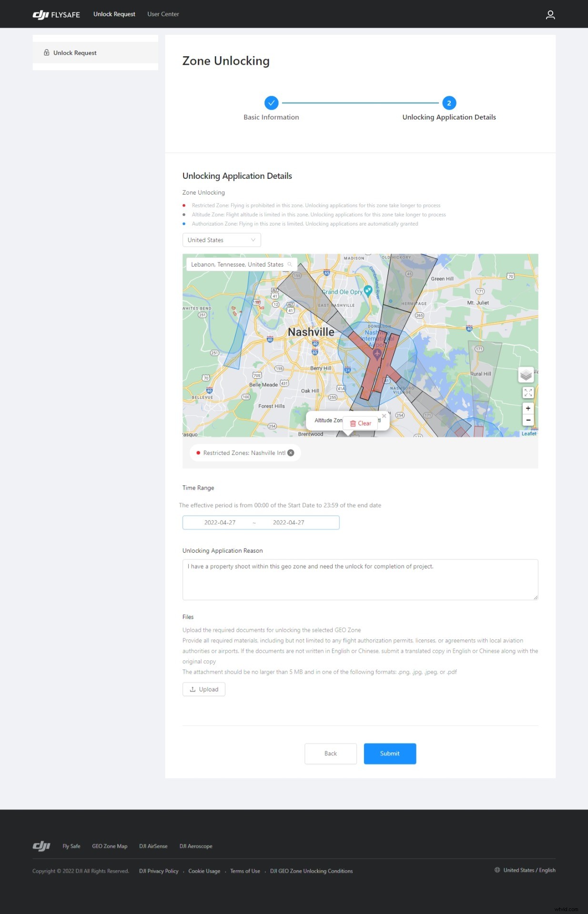Open the GEO Zone Map footer link

click(110, 846)
